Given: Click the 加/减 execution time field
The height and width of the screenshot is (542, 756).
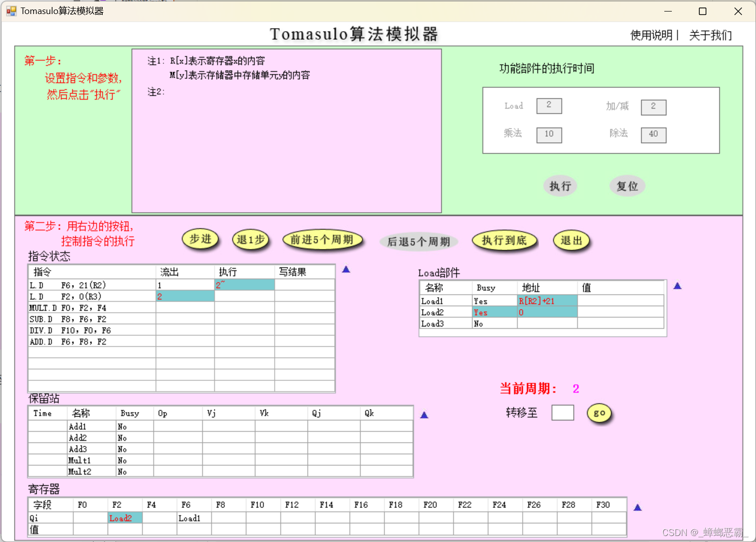Looking at the screenshot, I should [x=653, y=107].
